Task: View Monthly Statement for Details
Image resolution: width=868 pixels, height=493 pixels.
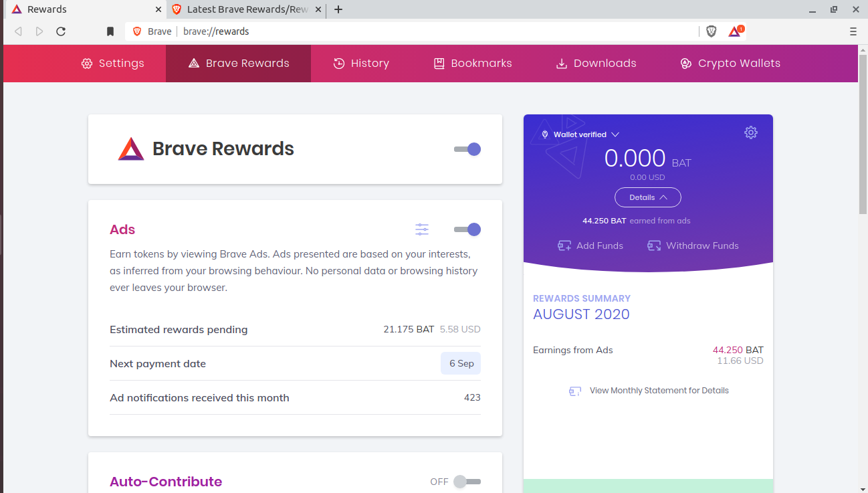Action: click(649, 391)
